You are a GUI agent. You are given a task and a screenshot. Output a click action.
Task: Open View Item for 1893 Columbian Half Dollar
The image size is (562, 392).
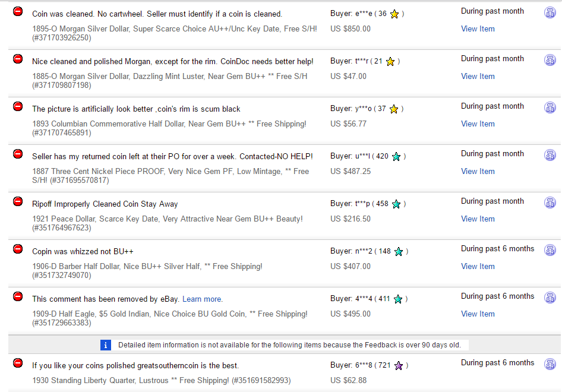(478, 124)
